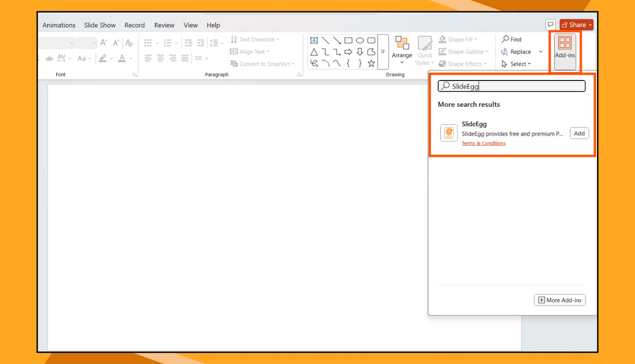This screenshot has width=635, height=364.
Task: Click the Increase Font Size icon
Action: click(x=104, y=43)
